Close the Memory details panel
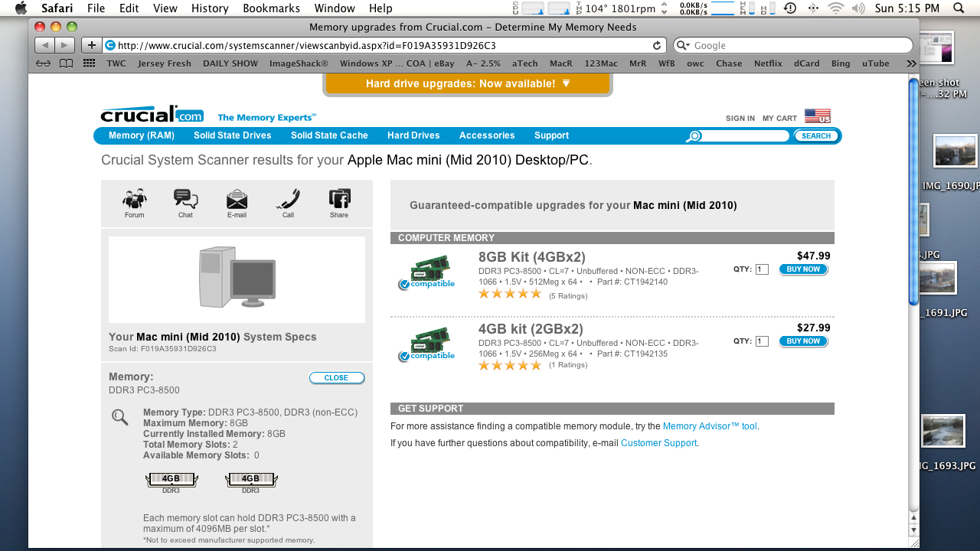Screen dimensions: 980x551 point(336,378)
